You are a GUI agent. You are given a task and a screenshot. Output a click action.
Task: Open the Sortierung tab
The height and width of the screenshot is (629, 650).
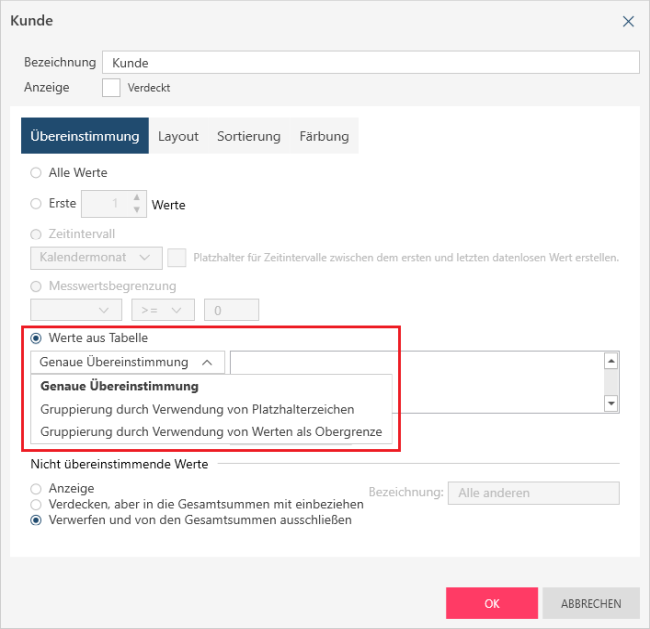pos(248,136)
